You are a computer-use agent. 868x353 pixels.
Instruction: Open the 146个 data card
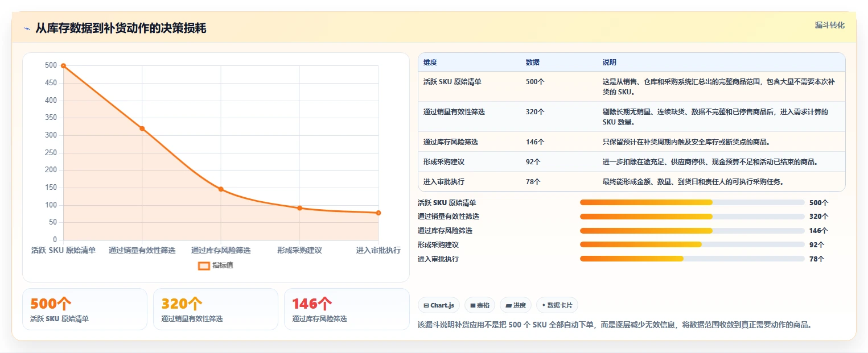point(347,309)
